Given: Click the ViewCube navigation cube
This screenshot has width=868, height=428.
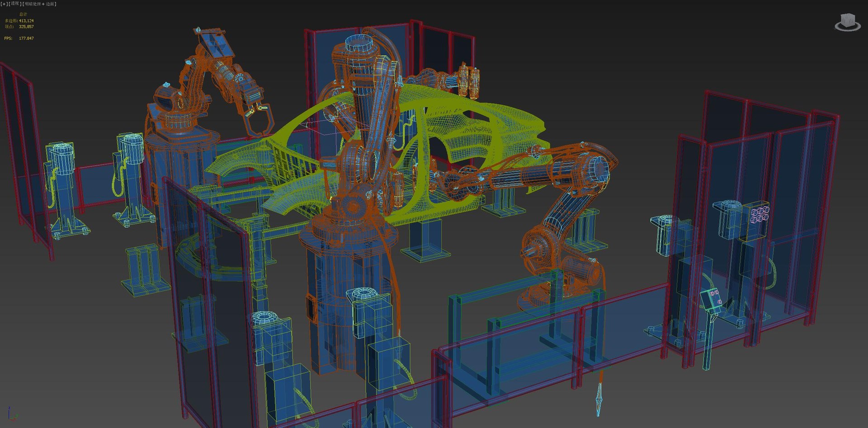Looking at the screenshot, I should pyautogui.click(x=846, y=20).
